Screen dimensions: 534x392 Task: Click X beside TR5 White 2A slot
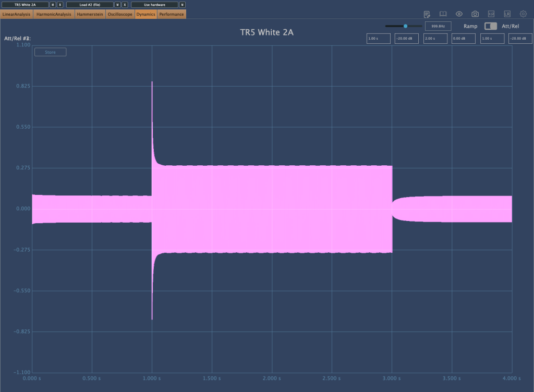point(60,5)
